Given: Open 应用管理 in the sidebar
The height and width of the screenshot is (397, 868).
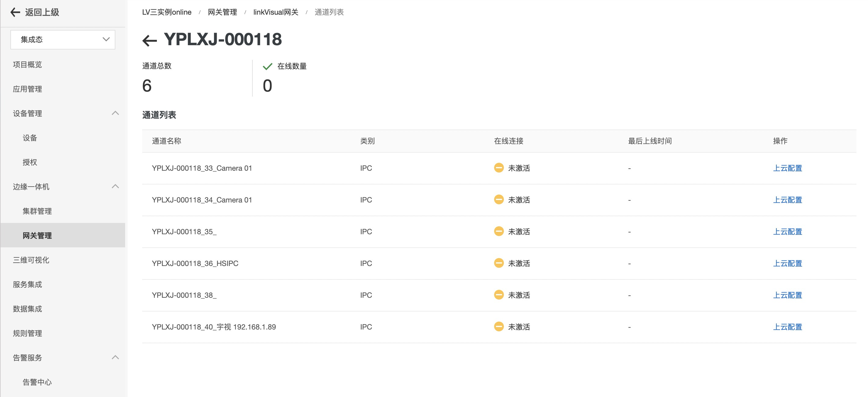Looking at the screenshot, I should [28, 89].
